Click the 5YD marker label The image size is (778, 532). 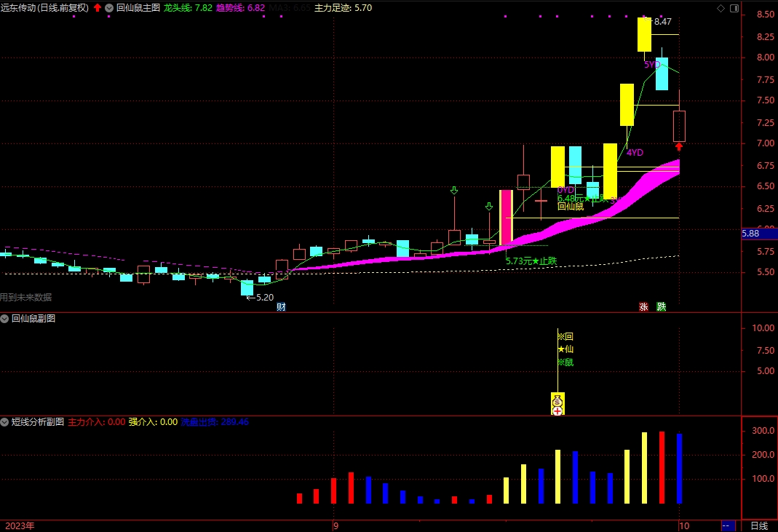[652, 65]
